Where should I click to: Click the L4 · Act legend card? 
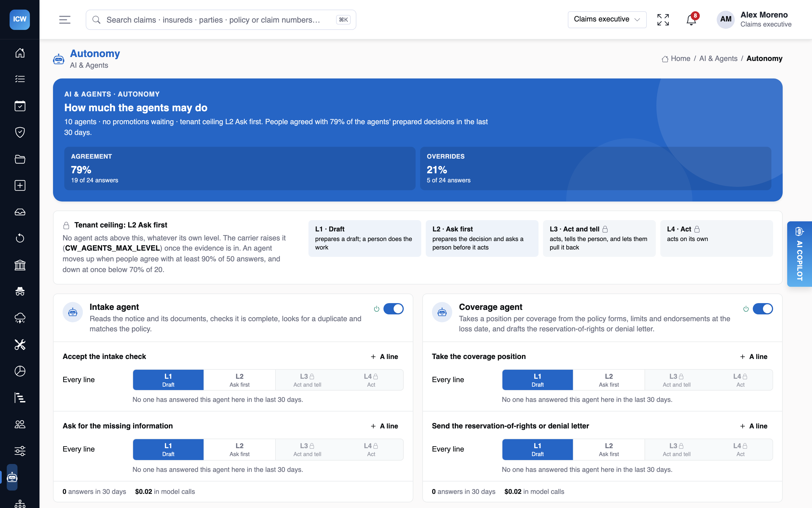tap(716, 238)
